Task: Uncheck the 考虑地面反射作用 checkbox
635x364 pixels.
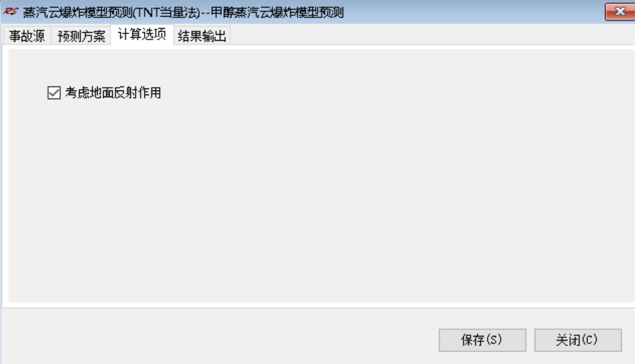Action: (54, 93)
